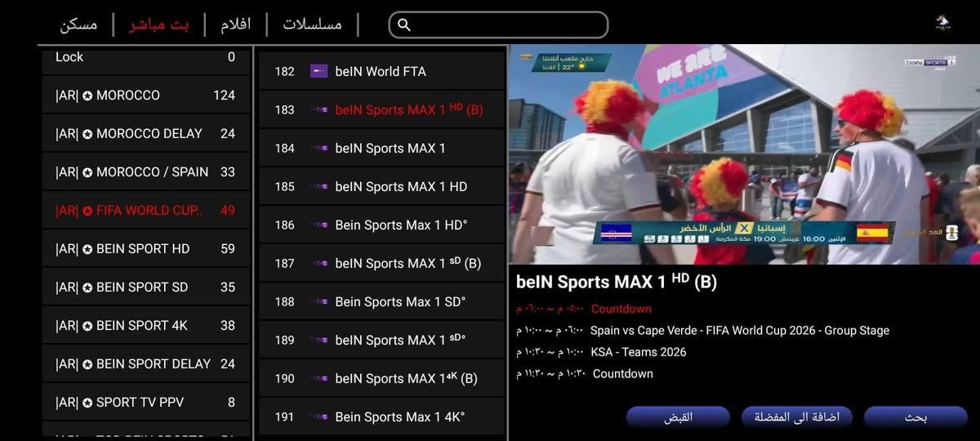Click the last Countdown program entry
The height and width of the screenshot is (441, 980).
[x=585, y=374]
